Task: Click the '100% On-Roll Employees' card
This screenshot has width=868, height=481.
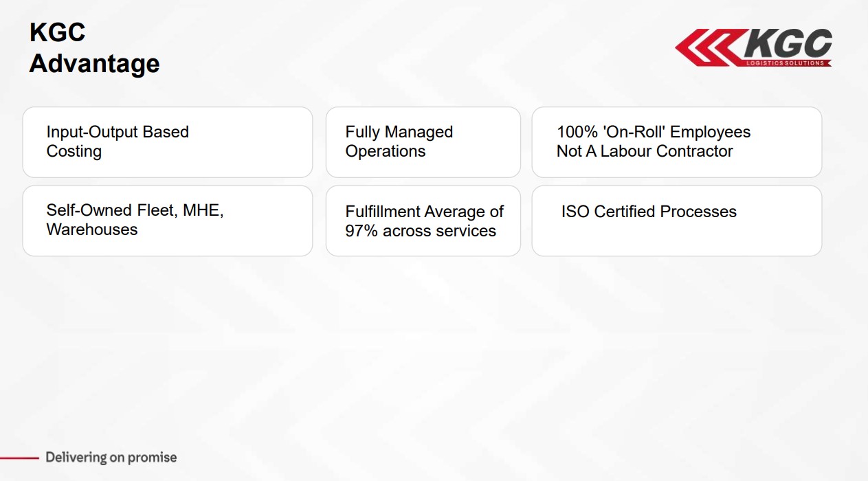Action: click(677, 142)
